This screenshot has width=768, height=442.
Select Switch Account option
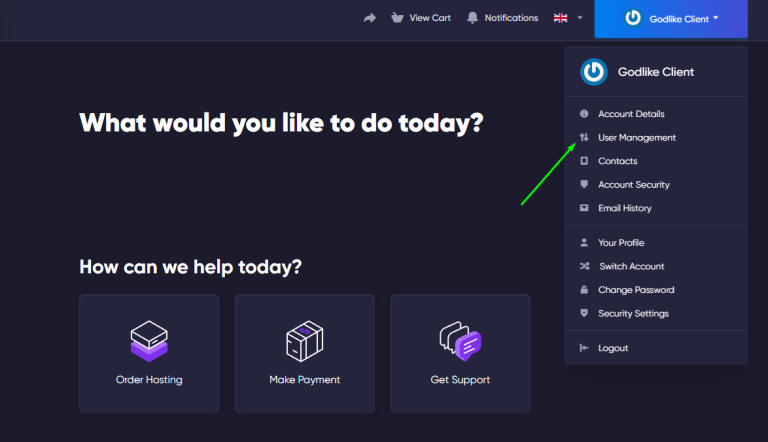(x=631, y=266)
